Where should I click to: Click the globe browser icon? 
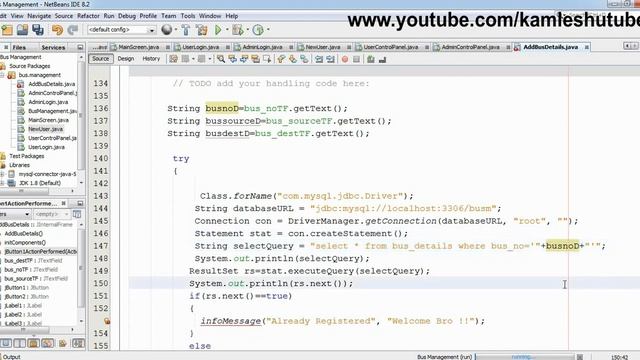[x=167, y=29]
